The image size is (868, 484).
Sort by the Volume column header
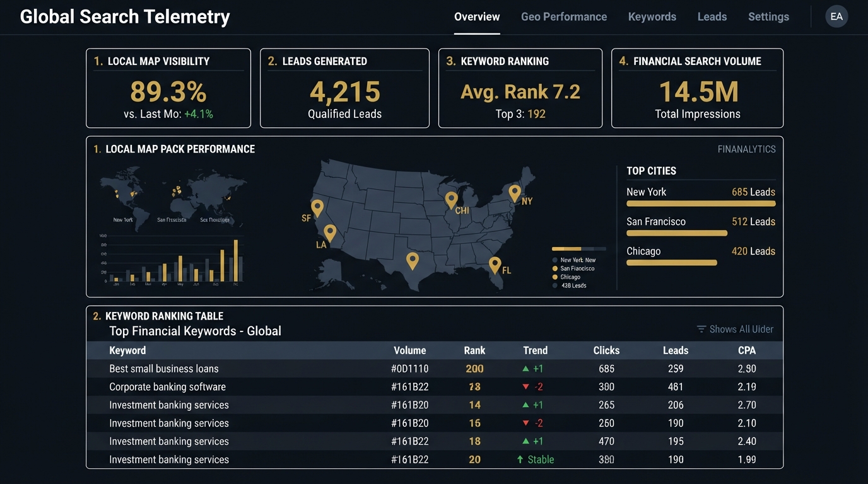[410, 350]
